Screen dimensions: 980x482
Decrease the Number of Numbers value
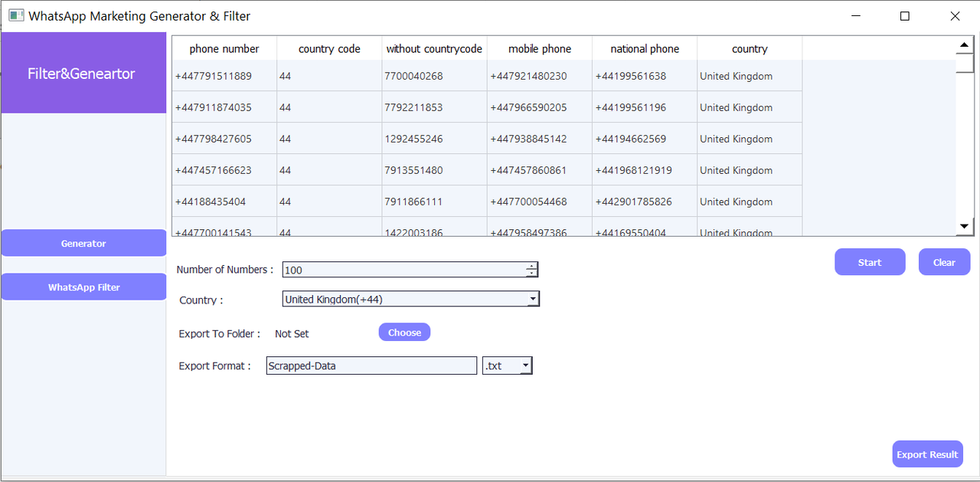531,273
